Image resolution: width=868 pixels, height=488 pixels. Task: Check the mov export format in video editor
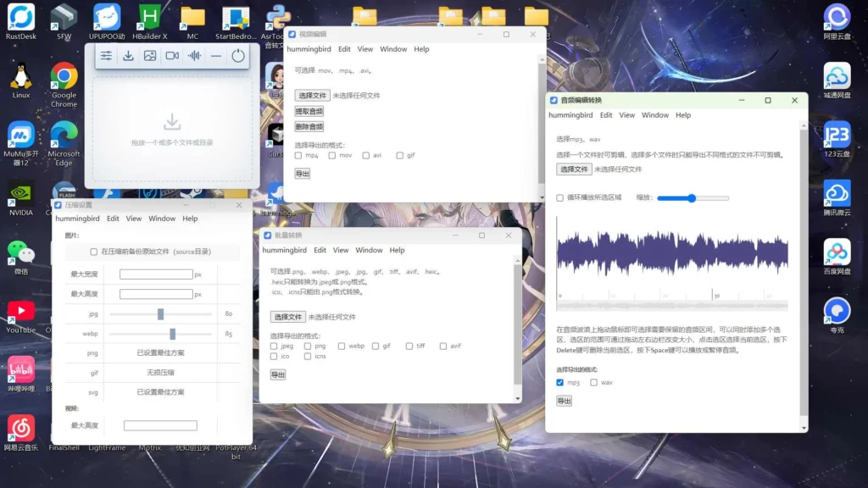(332, 156)
